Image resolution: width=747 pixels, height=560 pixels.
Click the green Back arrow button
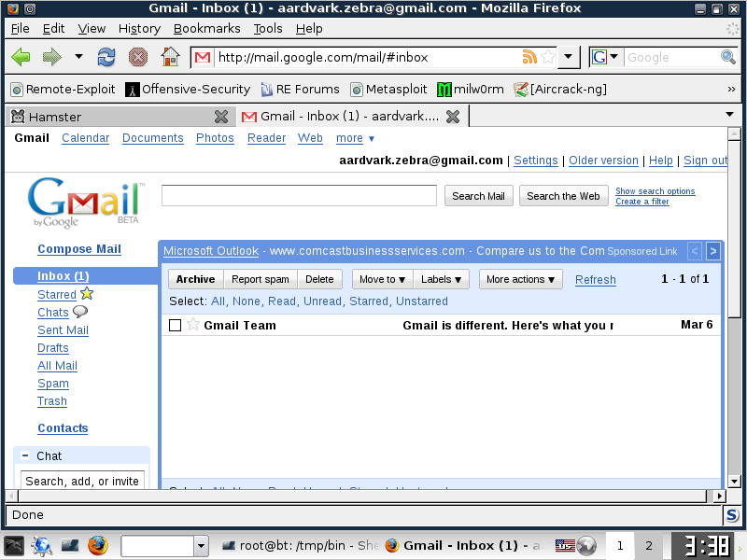[21, 57]
